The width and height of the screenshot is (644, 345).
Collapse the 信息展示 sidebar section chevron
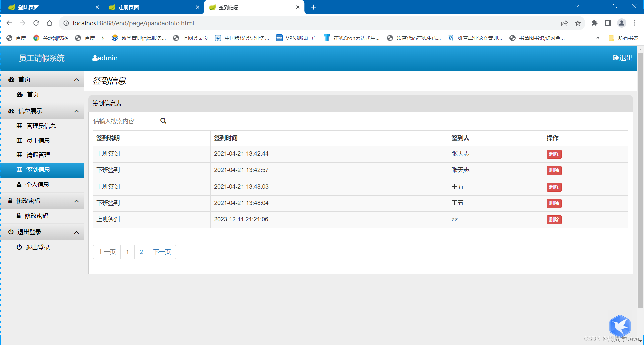pyautogui.click(x=76, y=111)
